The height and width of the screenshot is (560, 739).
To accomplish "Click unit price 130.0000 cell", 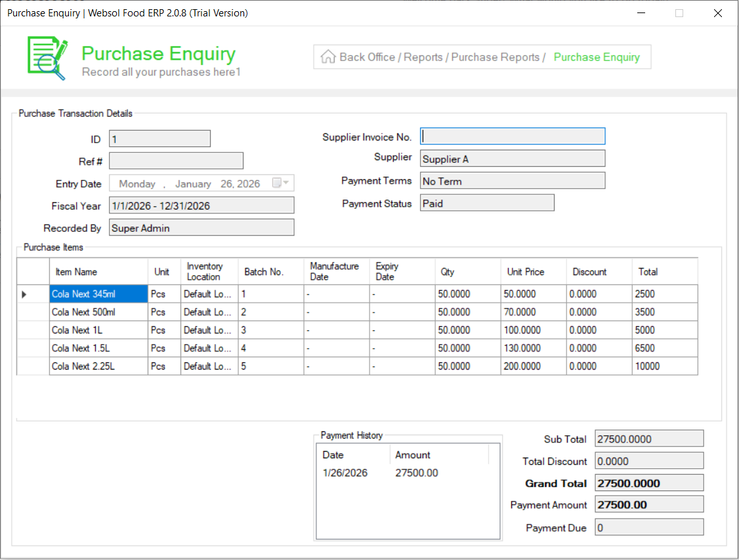I will point(534,348).
